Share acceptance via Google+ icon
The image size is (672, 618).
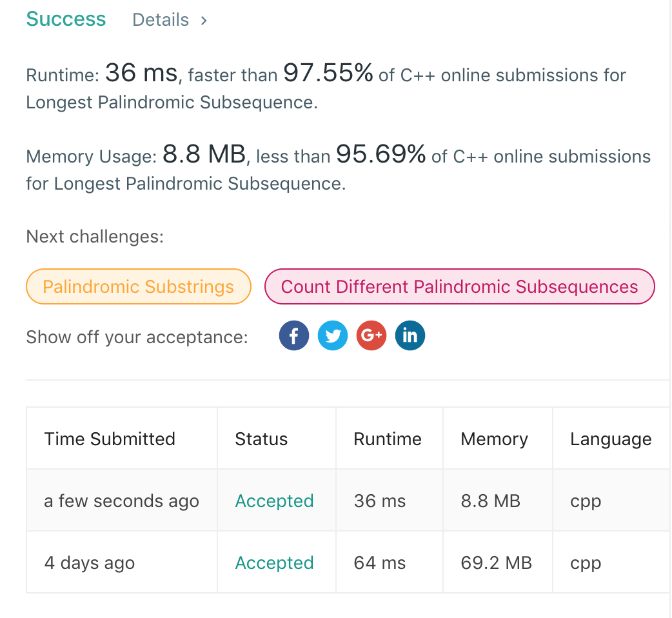[x=371, y=335]
